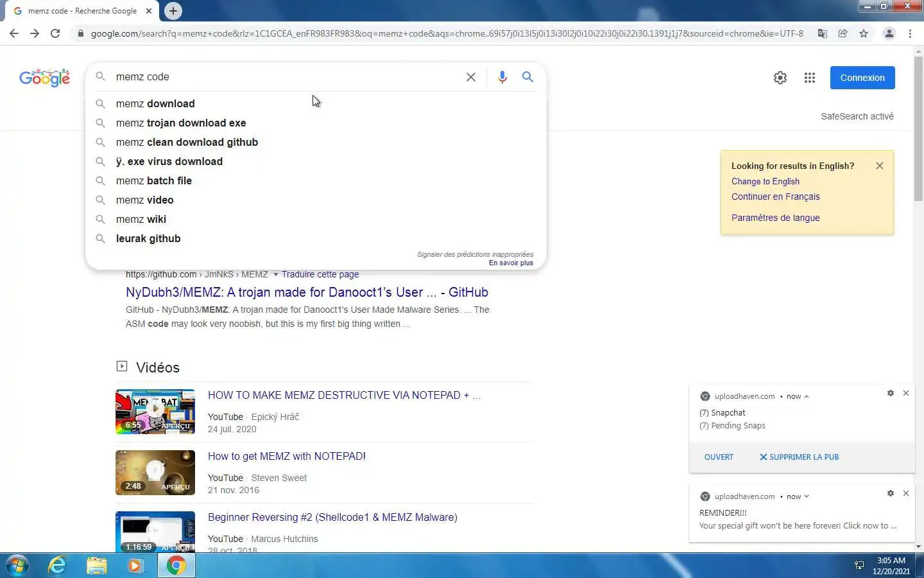Expand the REMINDER notification chevron
The height and width of the screenshot is (578, 924).
click(x=807, y=496)
